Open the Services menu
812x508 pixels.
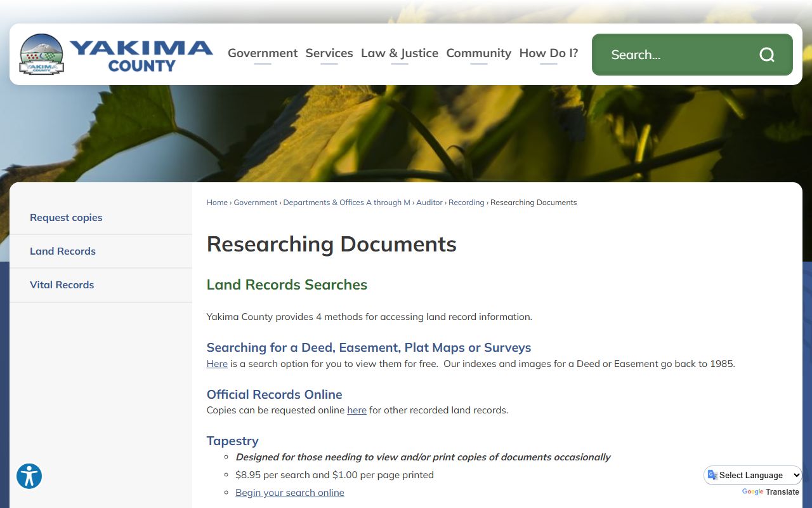tap(329, 53)
